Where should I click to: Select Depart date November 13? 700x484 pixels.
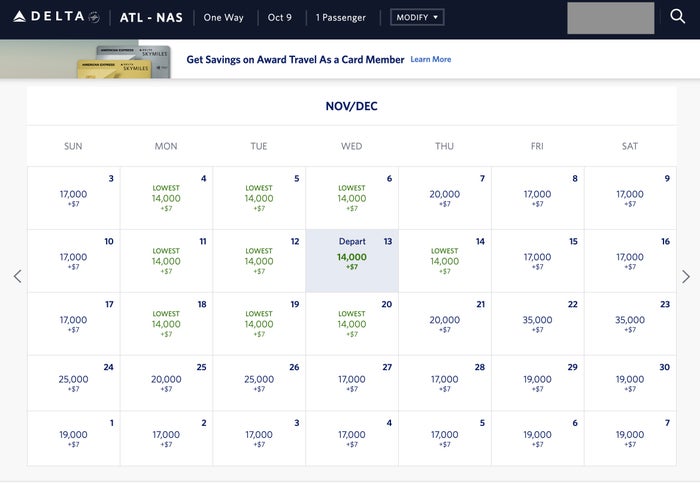point(352,261)
